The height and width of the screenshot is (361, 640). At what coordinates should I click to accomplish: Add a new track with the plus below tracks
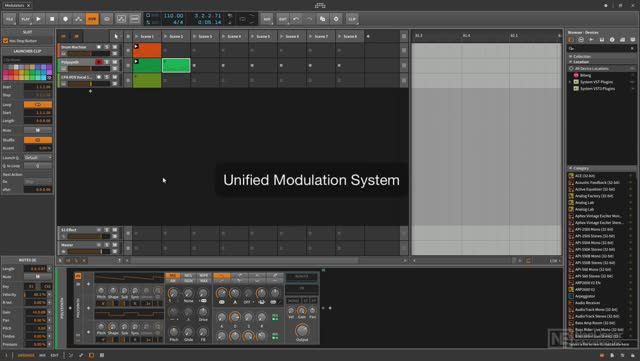click(90, 91)
